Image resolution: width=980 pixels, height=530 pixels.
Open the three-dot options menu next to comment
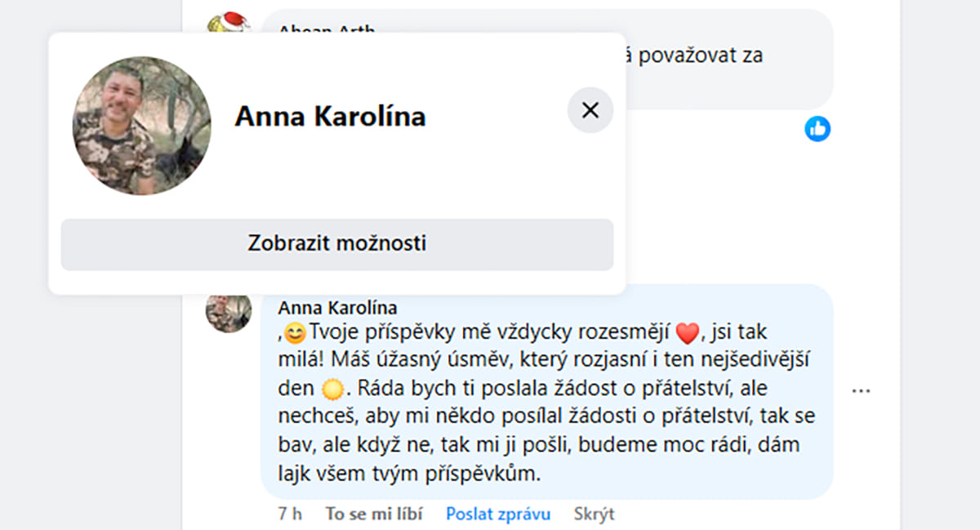pyautogui.click(x=862, y=391)
